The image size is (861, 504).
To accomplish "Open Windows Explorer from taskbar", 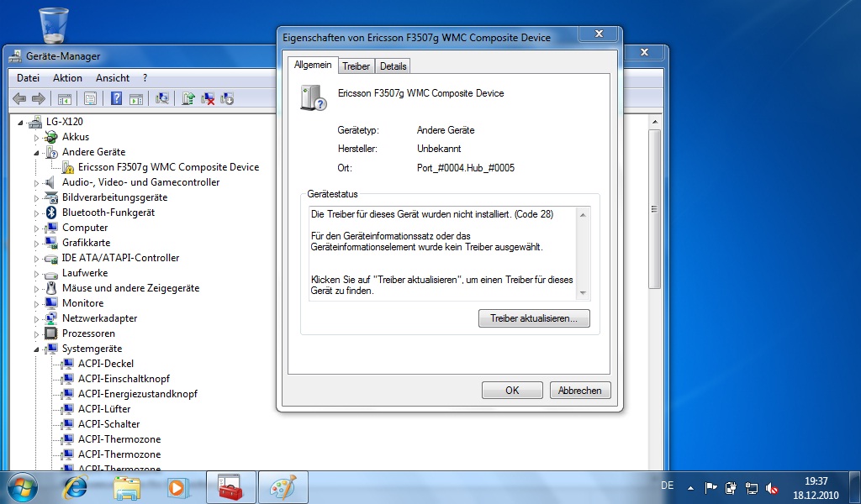I will click(127, 487).
